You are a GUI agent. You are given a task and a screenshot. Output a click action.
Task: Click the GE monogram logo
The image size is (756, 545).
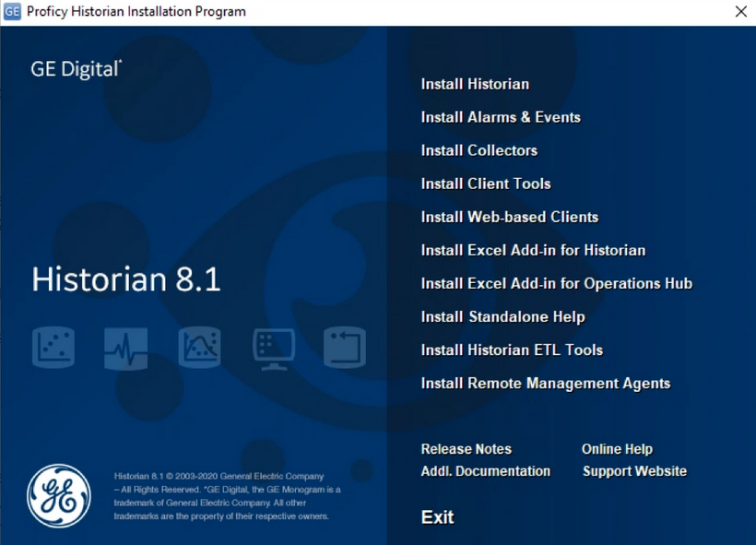pos(59,495)
